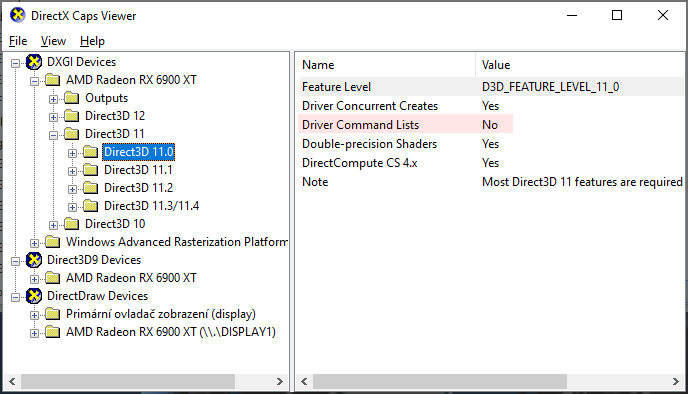688x394 pixels.
Task: Collapse the Direct3D 11 node
Action: coord(54,135)
